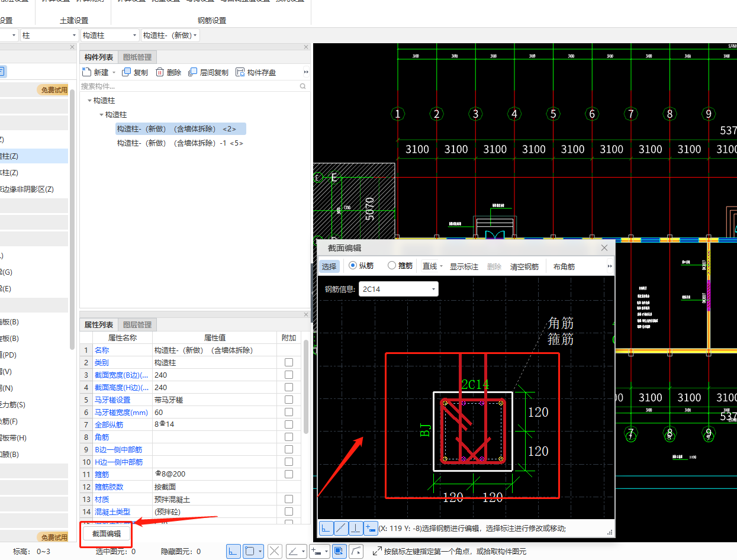Close the 截面编辑 dialog

(x=604, y=248)
